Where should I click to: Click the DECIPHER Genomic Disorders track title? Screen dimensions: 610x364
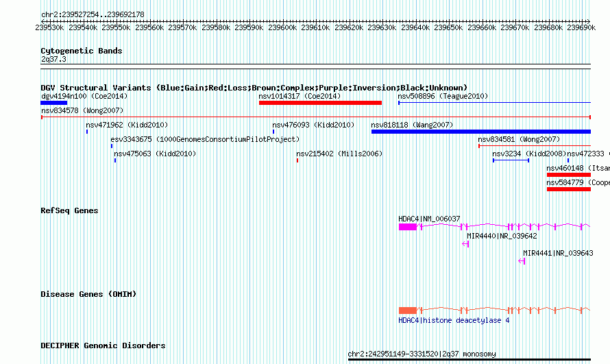(x=103, y=345)
